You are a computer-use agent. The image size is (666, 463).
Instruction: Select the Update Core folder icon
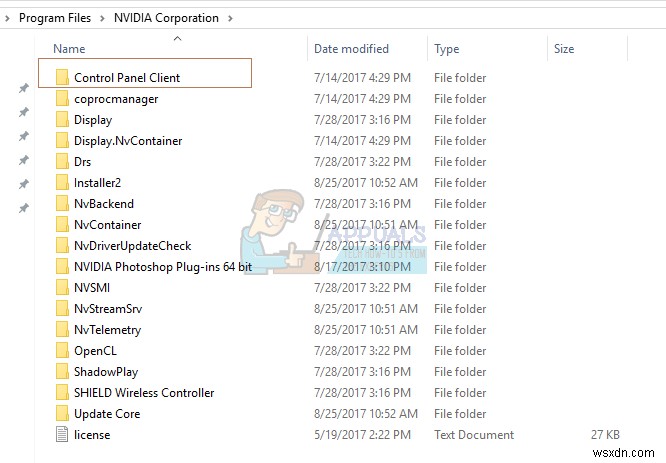(62, 414)
